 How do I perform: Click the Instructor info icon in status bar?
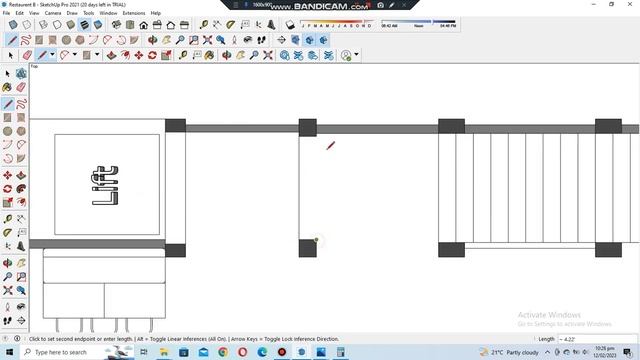pos(17,338)
